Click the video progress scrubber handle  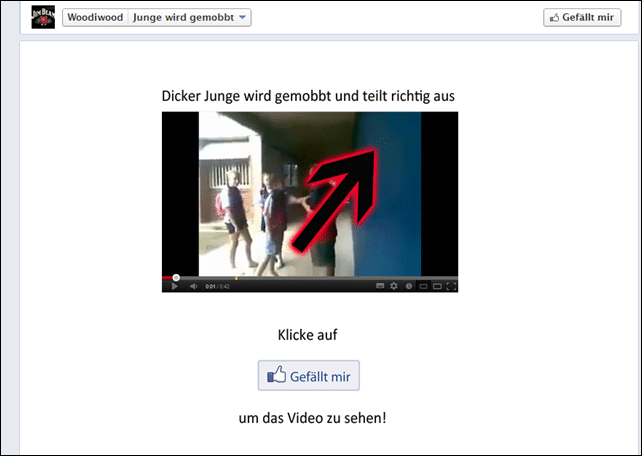coord(176,278)
